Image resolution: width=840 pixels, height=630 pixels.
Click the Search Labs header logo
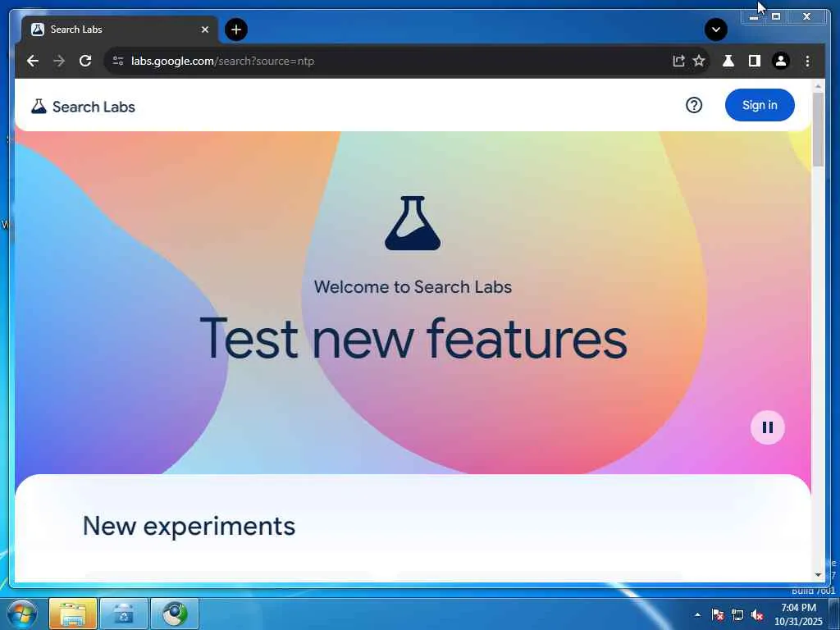tap(83, 107)
